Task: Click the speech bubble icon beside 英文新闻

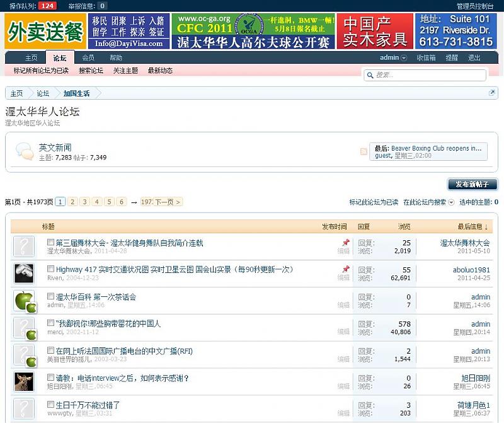Action: [25, 152]
